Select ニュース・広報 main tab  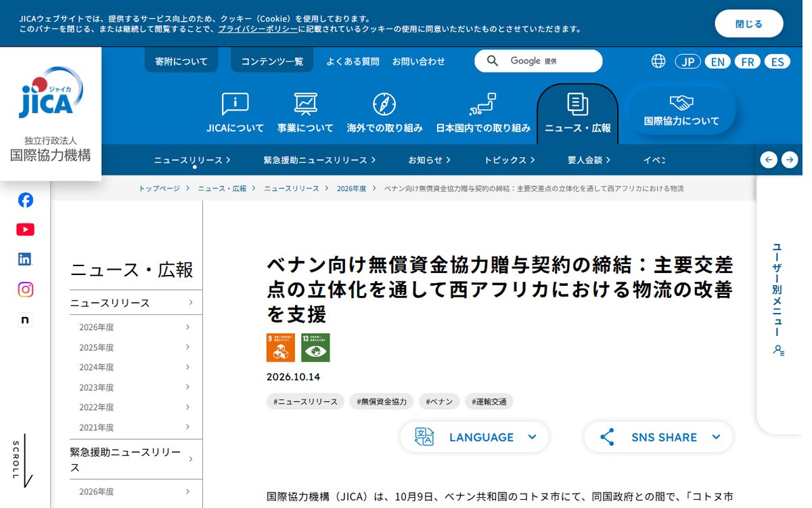pyautogui.click(x=577, y=114)
